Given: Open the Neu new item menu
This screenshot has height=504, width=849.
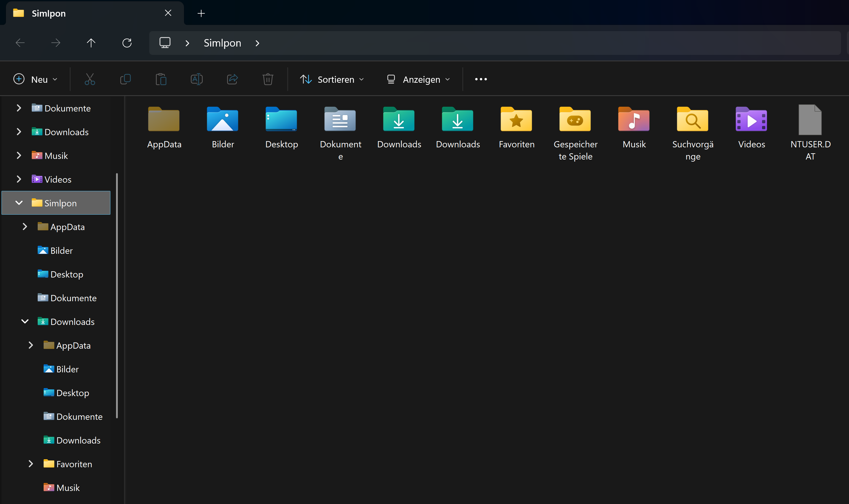Looking at the screenshot, I should [x=35, y=79].
